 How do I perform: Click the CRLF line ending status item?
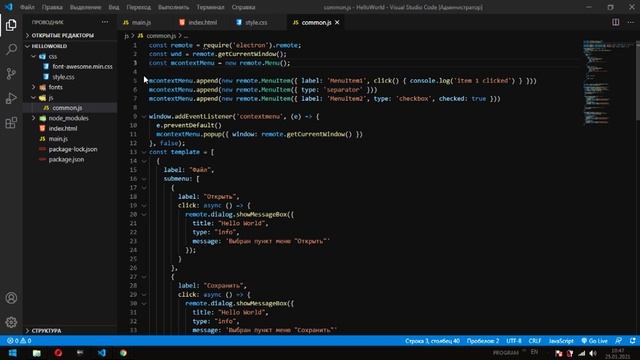[x=535, y=341]
